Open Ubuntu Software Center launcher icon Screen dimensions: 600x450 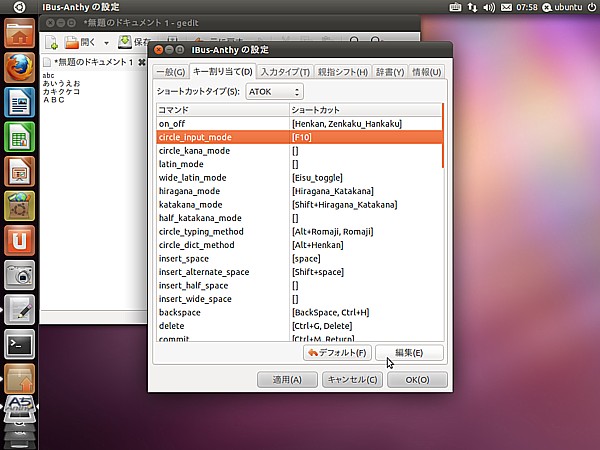pyautogui.click(x=20, y=206)
